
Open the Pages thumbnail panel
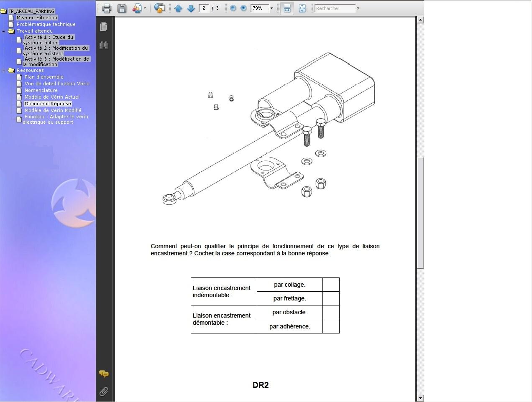[x=104, y=27]
